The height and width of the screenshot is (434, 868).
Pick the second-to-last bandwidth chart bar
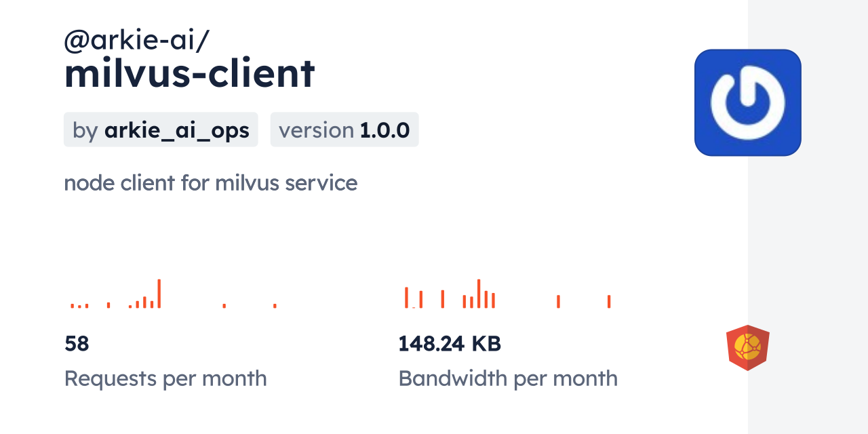[558, 302]
